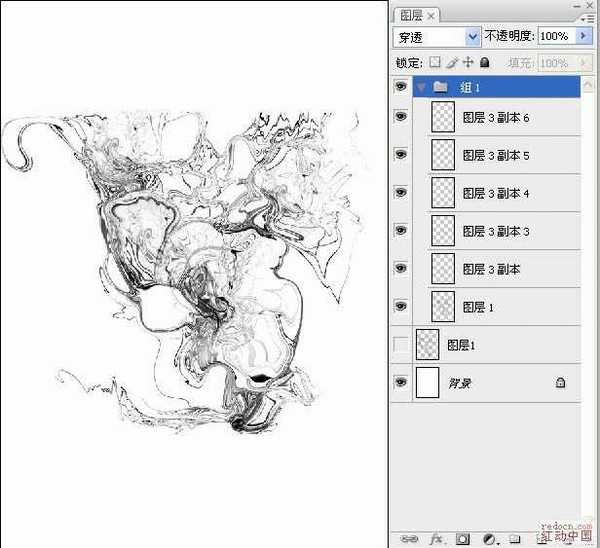Open the layer style fx menu
This screenshot has height=548, width=600.
tap(436, 538)
